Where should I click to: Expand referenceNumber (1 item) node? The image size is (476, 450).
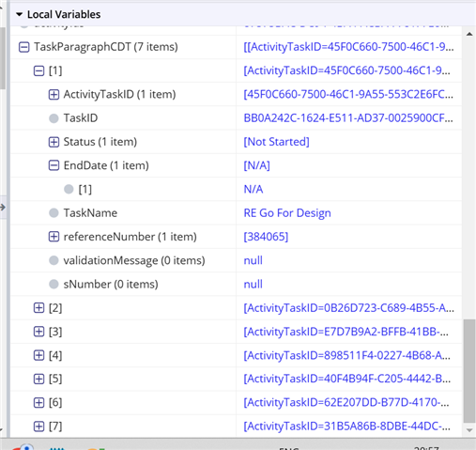tap(54, 237)
